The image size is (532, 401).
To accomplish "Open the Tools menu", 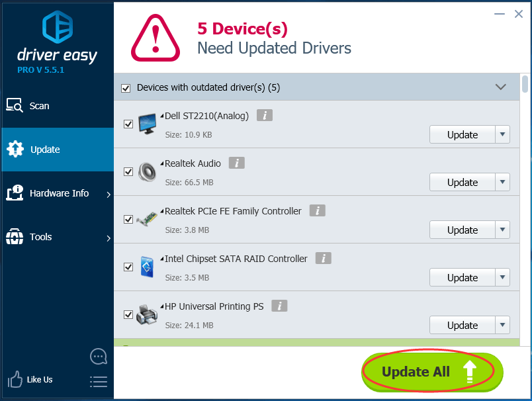I will tap(58, 237).
